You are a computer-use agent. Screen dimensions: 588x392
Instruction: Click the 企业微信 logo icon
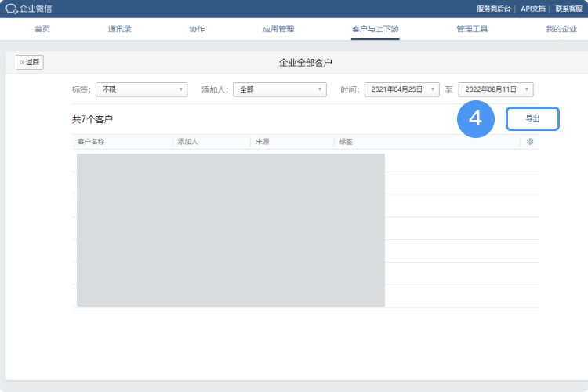(11, 9)
